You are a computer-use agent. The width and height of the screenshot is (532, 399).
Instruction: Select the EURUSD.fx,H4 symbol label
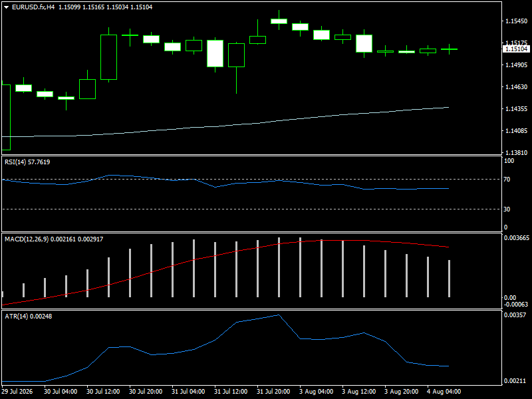click(33, 7)
